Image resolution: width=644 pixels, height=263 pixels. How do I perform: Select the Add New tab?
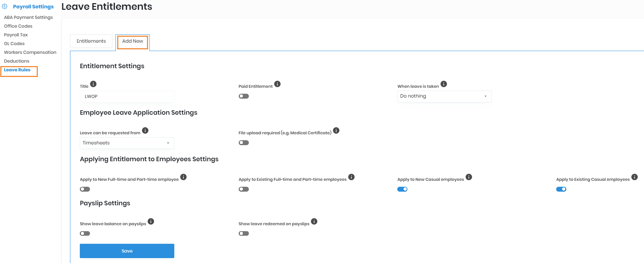133,41
